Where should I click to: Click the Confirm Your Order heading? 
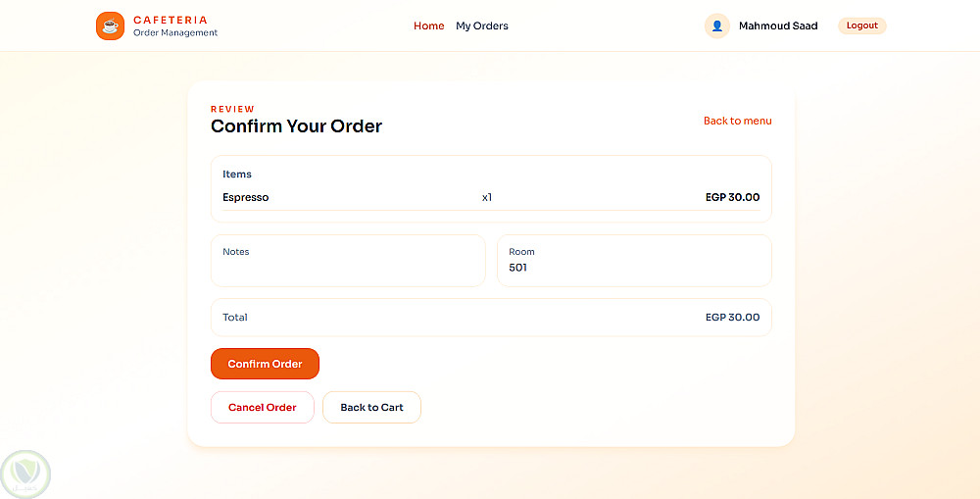point(296,126)
